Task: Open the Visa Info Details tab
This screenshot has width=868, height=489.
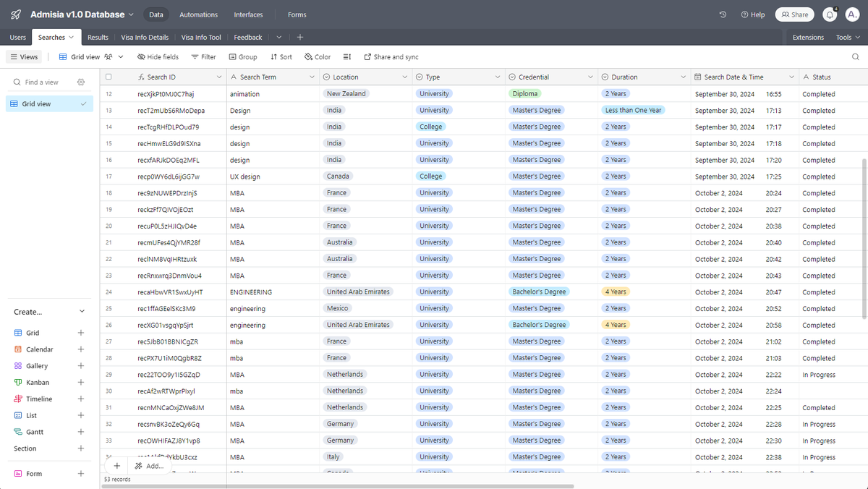Action: coord(145,37)
